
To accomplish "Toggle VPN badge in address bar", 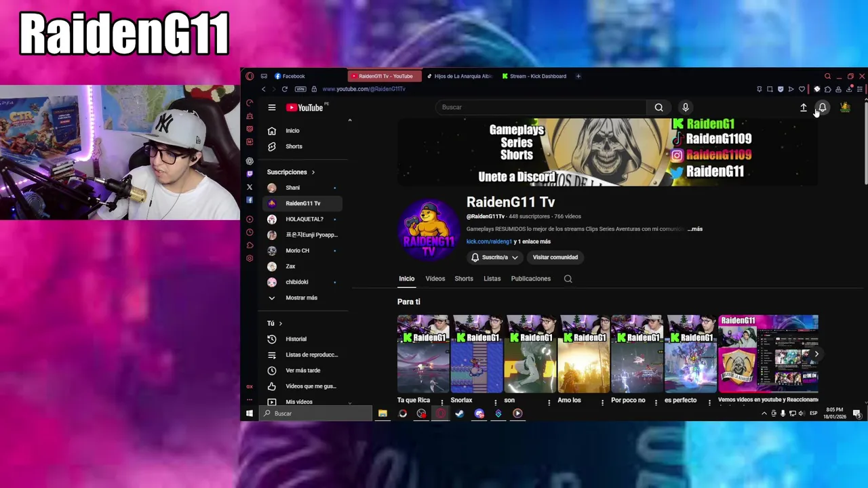I will point(300,89).
